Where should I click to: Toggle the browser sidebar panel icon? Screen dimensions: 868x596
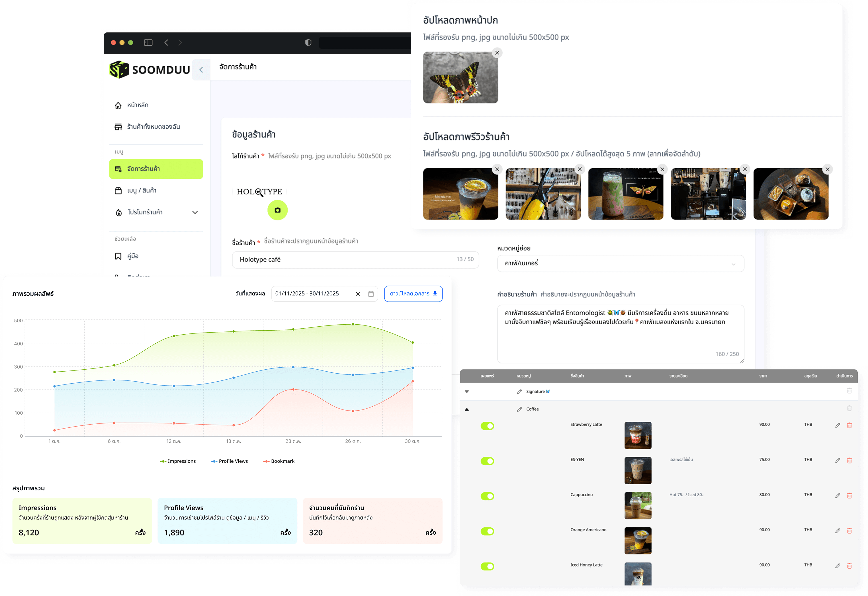tap(148, 43)
